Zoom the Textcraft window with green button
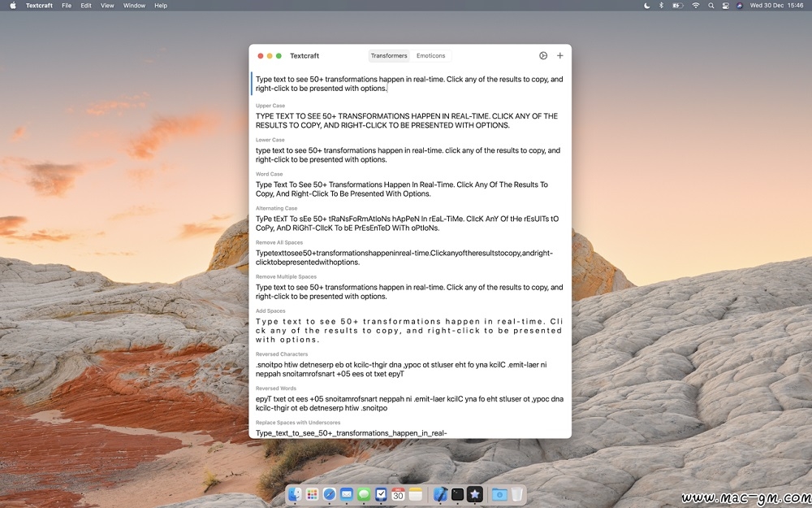Image resolution: width=812 pixels, height=508 pixels. 279,55
